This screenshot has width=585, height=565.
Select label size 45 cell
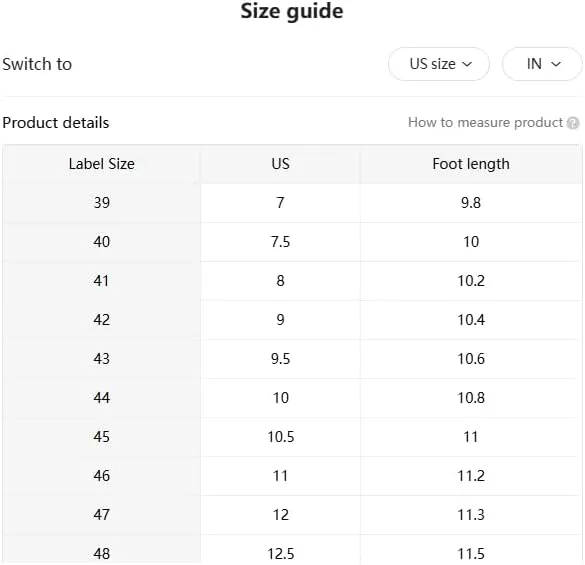click(x=101, y=437)
